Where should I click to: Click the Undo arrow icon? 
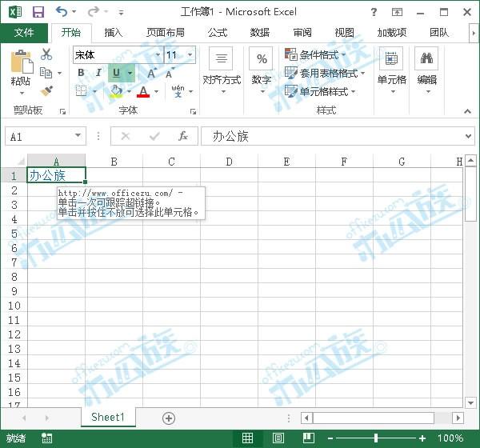click(62, 12)
